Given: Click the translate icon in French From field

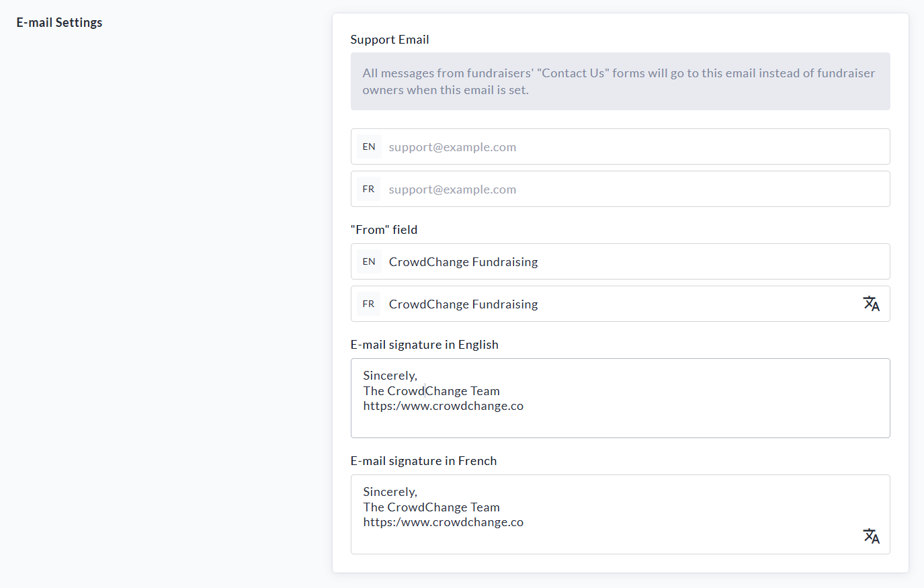Looking at the screenshot, I should [x=871, y=304].
